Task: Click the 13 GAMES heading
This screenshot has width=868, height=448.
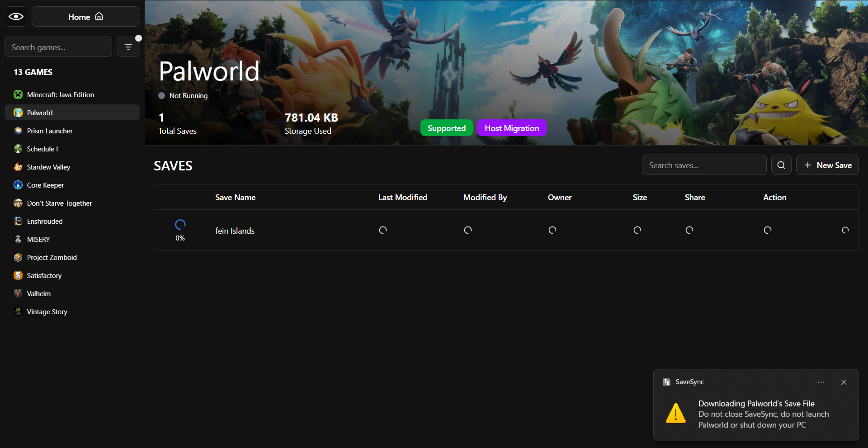Action: (33, 72)
